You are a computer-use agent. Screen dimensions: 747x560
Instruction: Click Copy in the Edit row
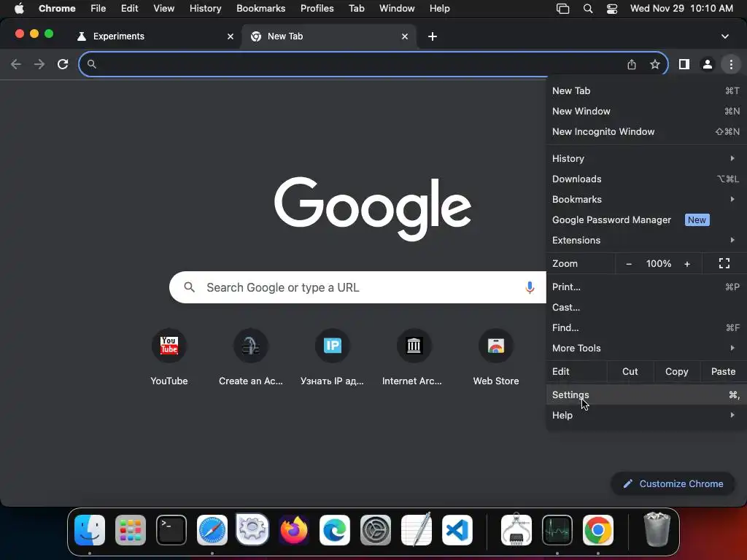(676, 371)
